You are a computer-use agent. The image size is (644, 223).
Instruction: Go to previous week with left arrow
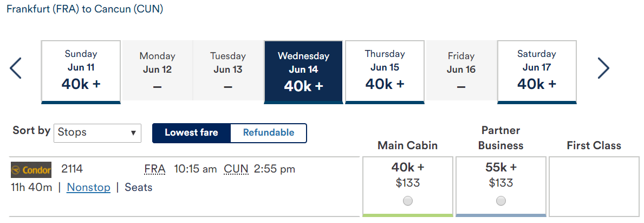pyautogui.click(x=16, y=68)
